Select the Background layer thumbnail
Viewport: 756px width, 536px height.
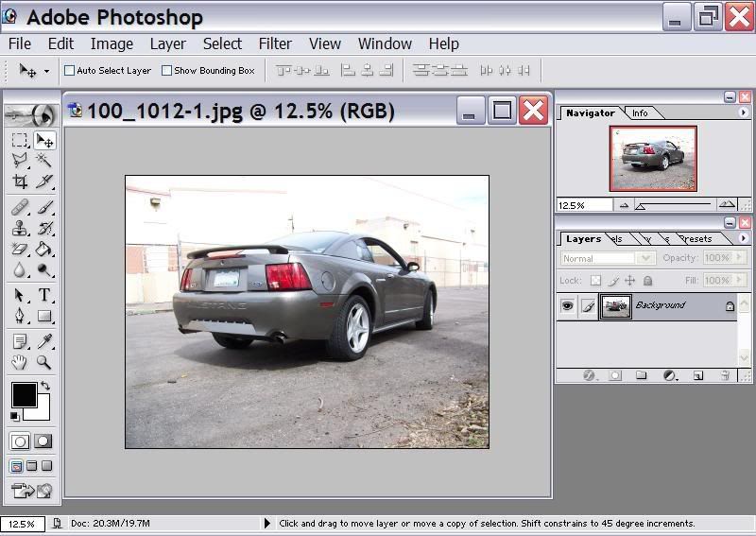[x=615, y=306]
